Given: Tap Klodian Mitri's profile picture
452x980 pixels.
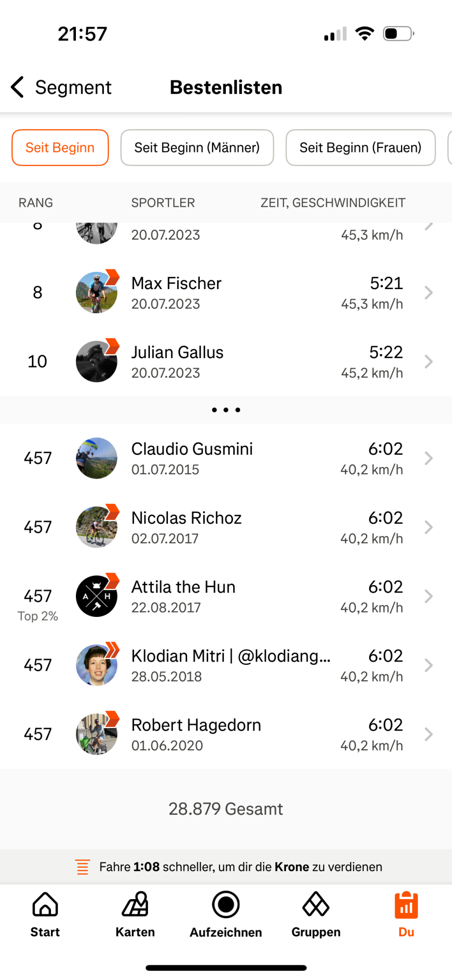Looking at the screenshot, I should [x=96, y=665].
